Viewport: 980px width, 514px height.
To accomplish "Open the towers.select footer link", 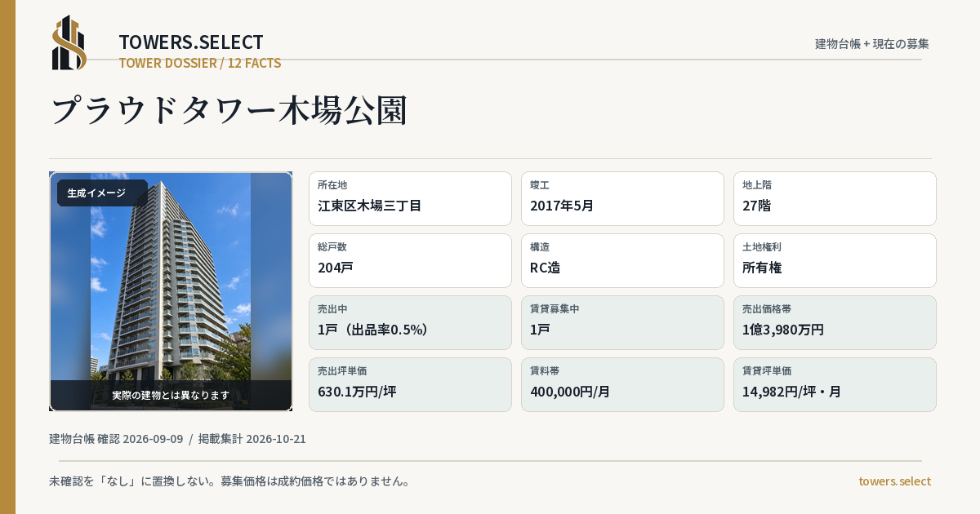I will (x=895, y=481).
